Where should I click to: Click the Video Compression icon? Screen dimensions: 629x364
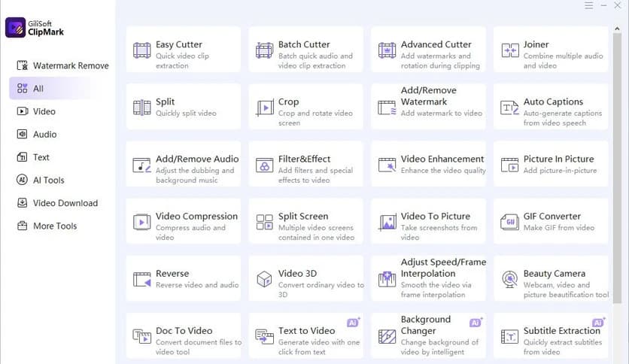click(x=141, y=222)
